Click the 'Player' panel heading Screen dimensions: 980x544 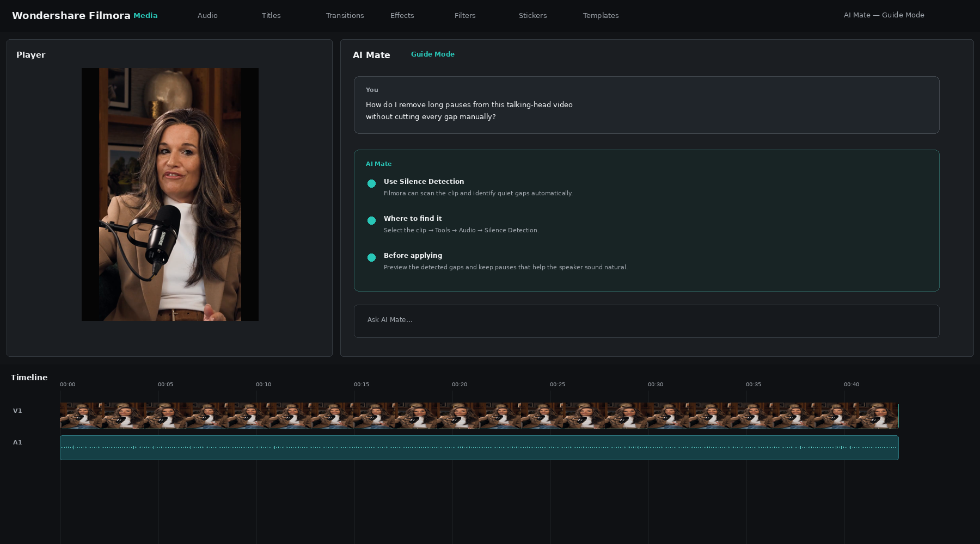[x=30, y=55]
